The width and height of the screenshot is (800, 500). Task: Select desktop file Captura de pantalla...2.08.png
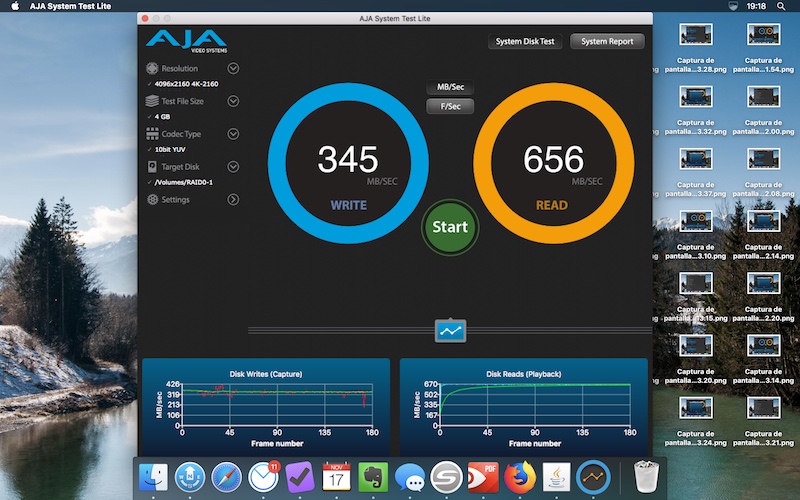(x=763, y=173)
